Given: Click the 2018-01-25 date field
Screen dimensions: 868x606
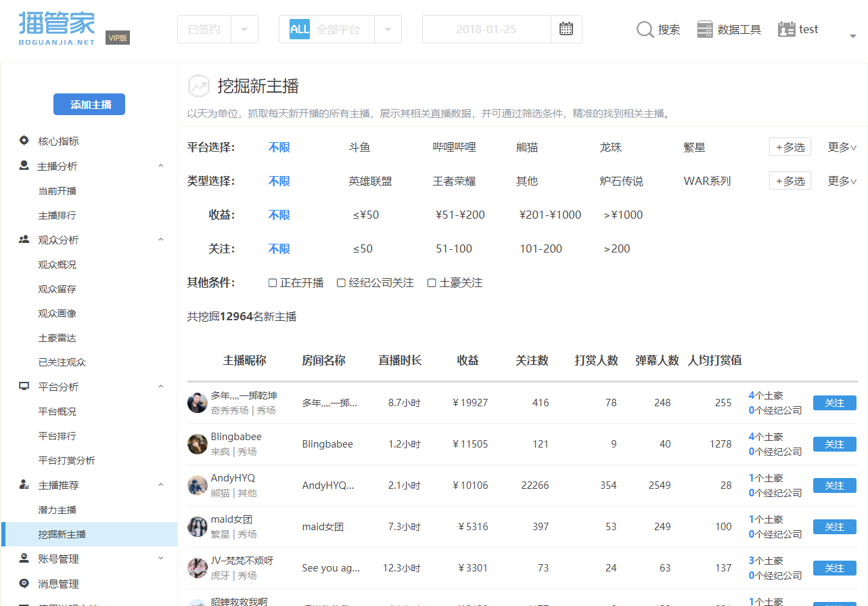Looking at the screenshot, I should 486,29.
